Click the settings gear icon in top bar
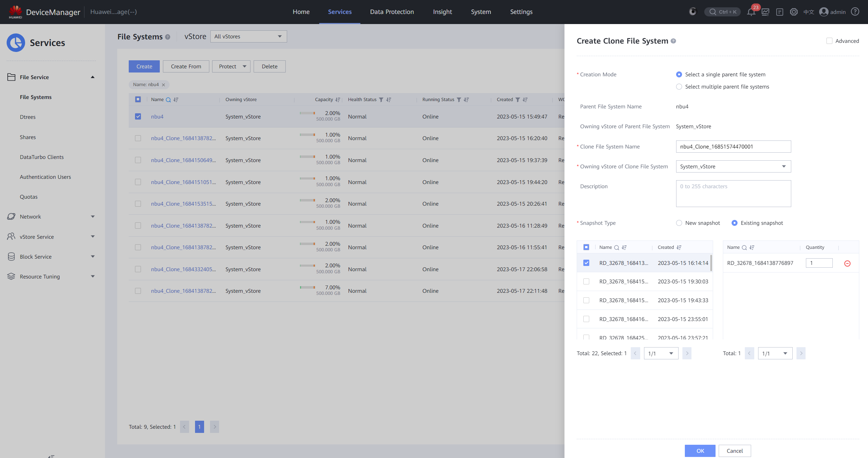 (794, 12)
